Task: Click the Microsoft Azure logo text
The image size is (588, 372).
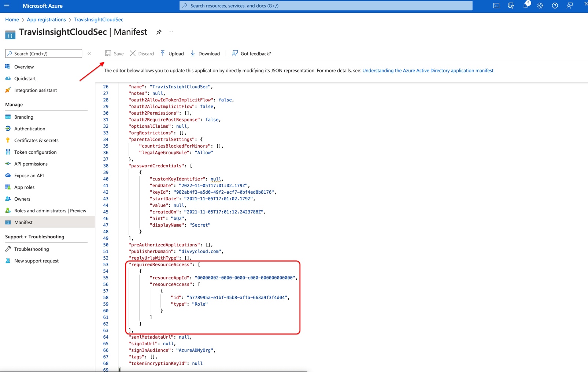Action: [x=42, y=6]
